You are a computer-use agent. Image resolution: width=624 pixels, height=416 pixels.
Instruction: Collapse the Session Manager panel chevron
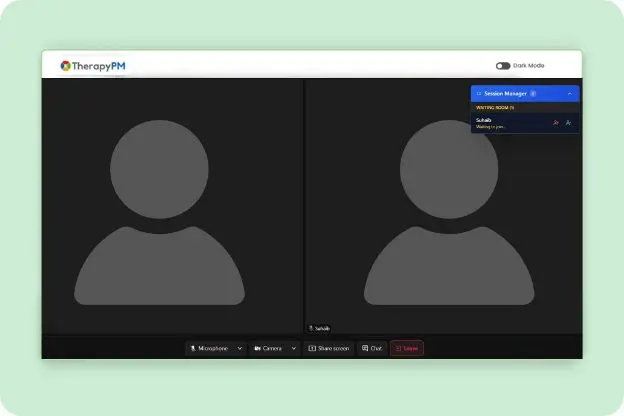(x=569, y=93)
